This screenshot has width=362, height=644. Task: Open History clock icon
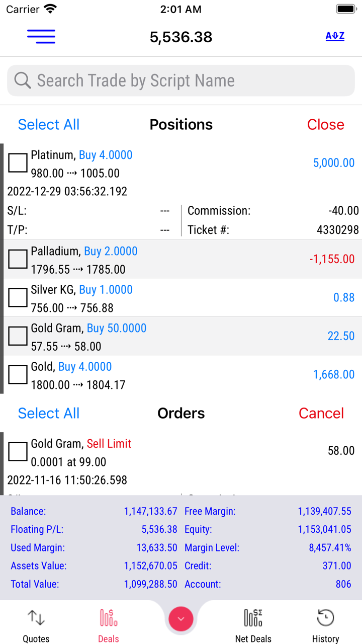325,617
